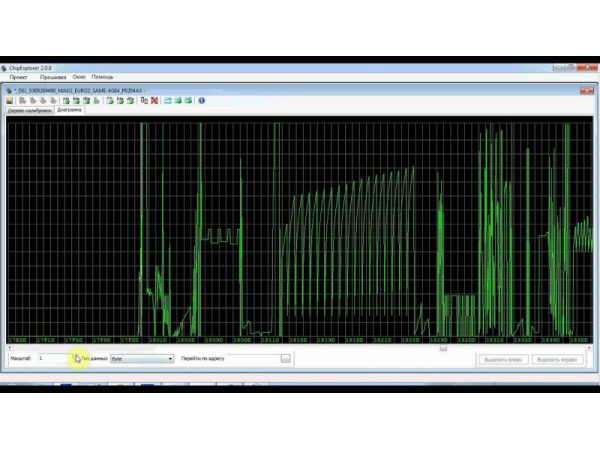Select the Диаграмма tab
The width and height of the screenshot is (600, 450).
69,110
